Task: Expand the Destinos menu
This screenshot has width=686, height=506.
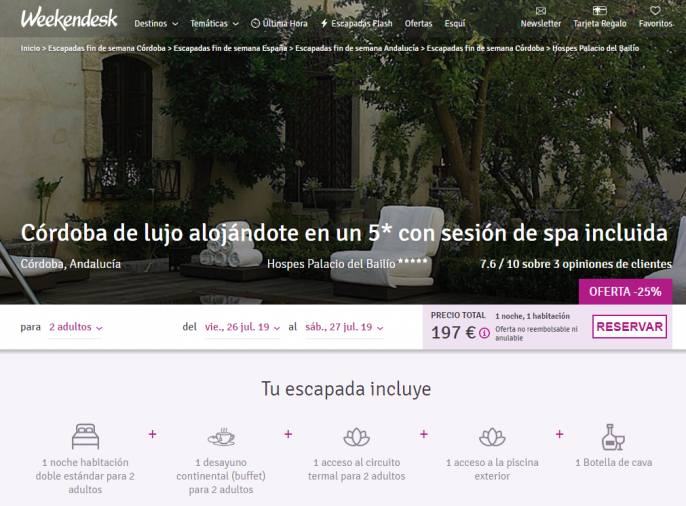Action: (155, 23)
